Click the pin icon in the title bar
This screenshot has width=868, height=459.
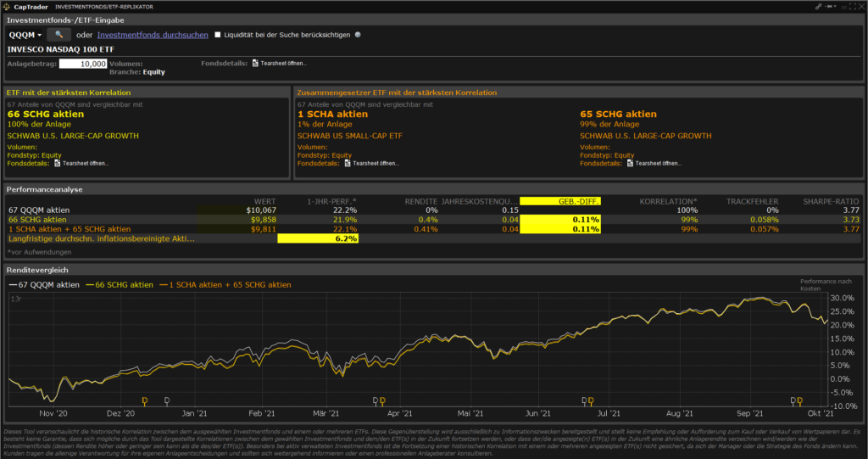pos(828,7)
